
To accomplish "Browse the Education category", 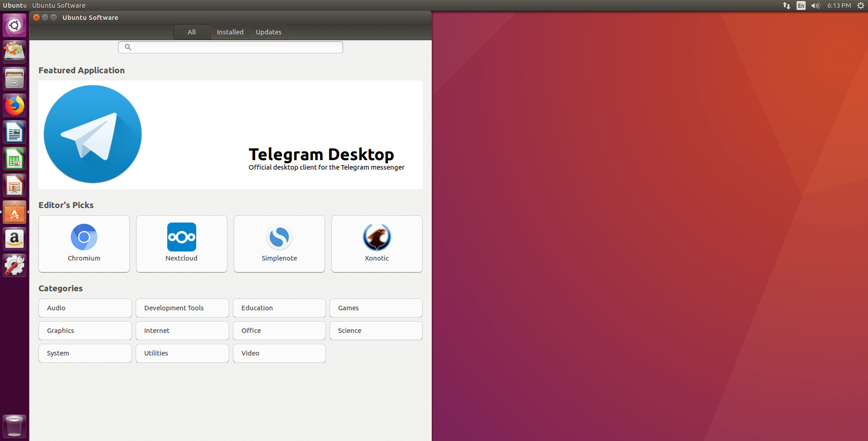I will pyautogui.click(x=279, y=308).
